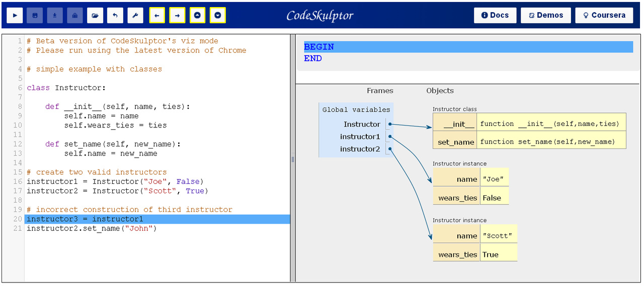The width and height of the screenshot is (644, 286).
Task: Click the def __init__ definition line
Action: [x=118, y=107]
